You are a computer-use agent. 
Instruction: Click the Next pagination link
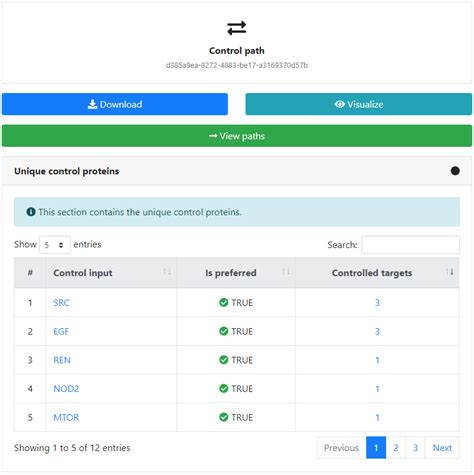tap(442, 448)
